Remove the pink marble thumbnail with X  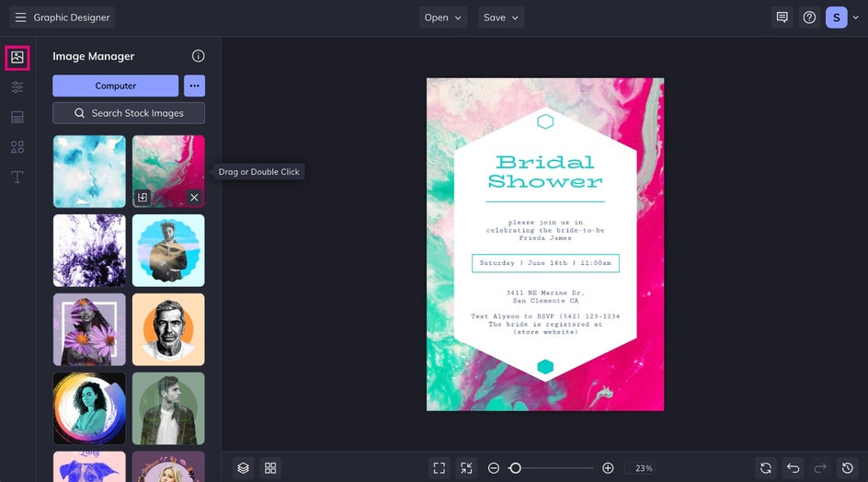194,197
